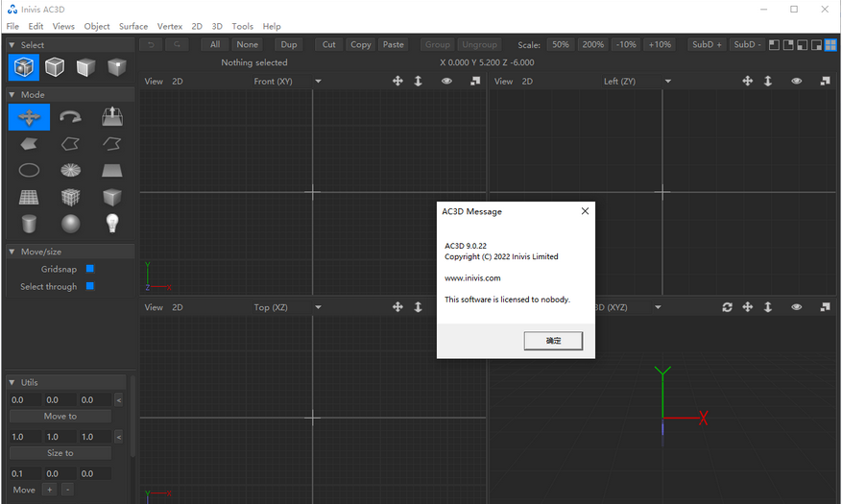Screen dimensions: 842x504
Task: Collapse the Select panel section
Action: [12, 45]
